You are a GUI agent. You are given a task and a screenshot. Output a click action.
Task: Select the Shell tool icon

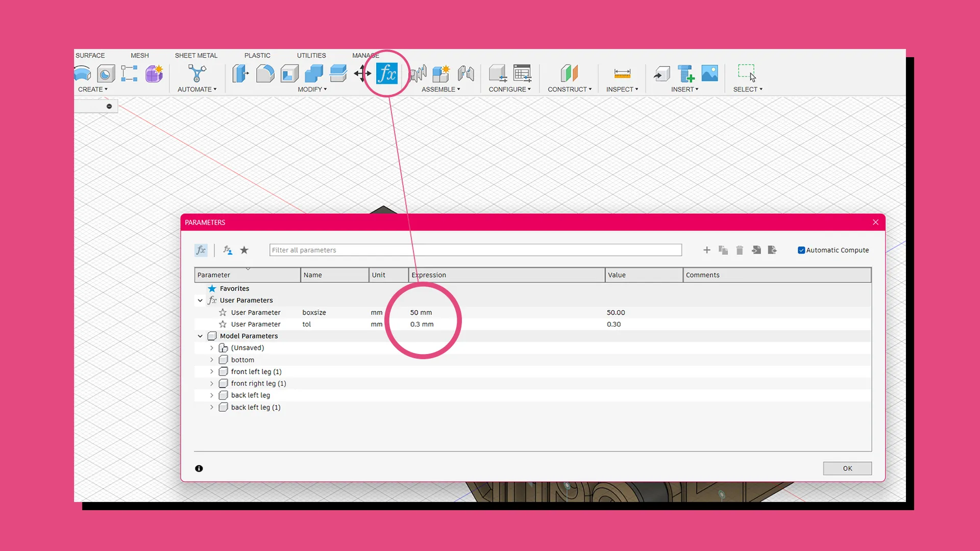coord(289,73)
